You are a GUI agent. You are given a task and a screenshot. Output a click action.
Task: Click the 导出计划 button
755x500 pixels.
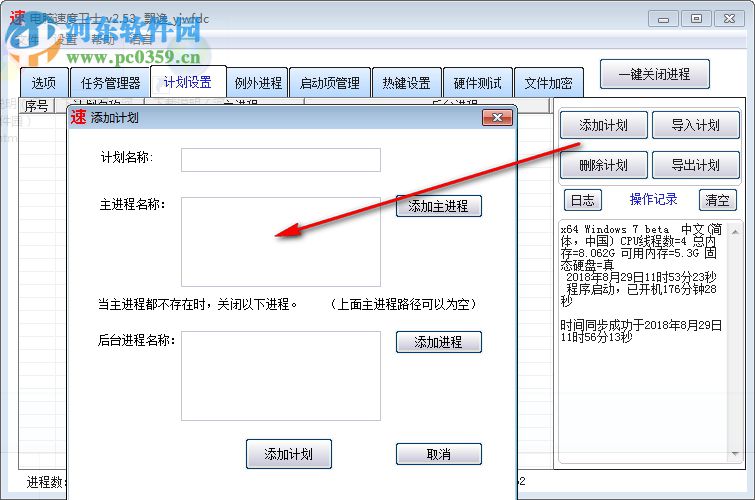click(x=696, y=165)
